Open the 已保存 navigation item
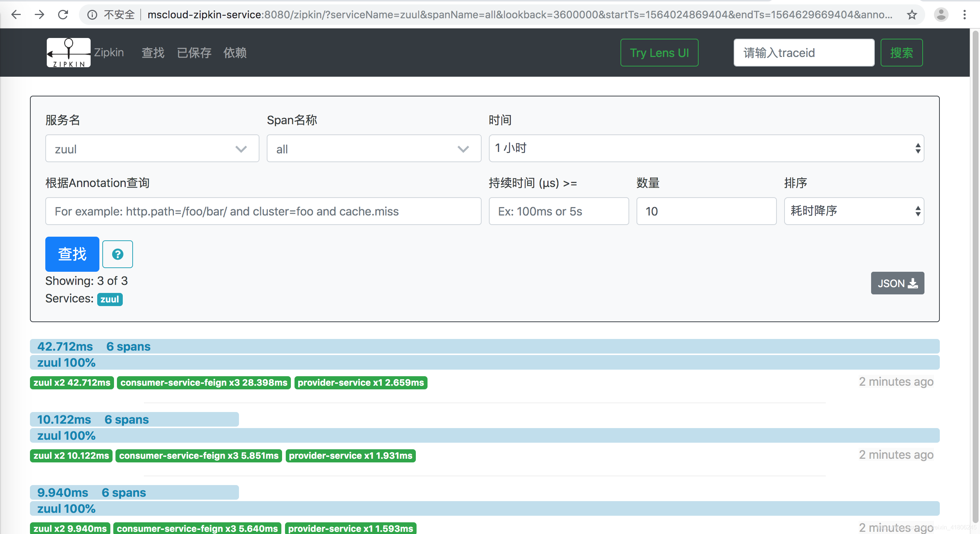 pyautogui.click(x=194, y=53)
